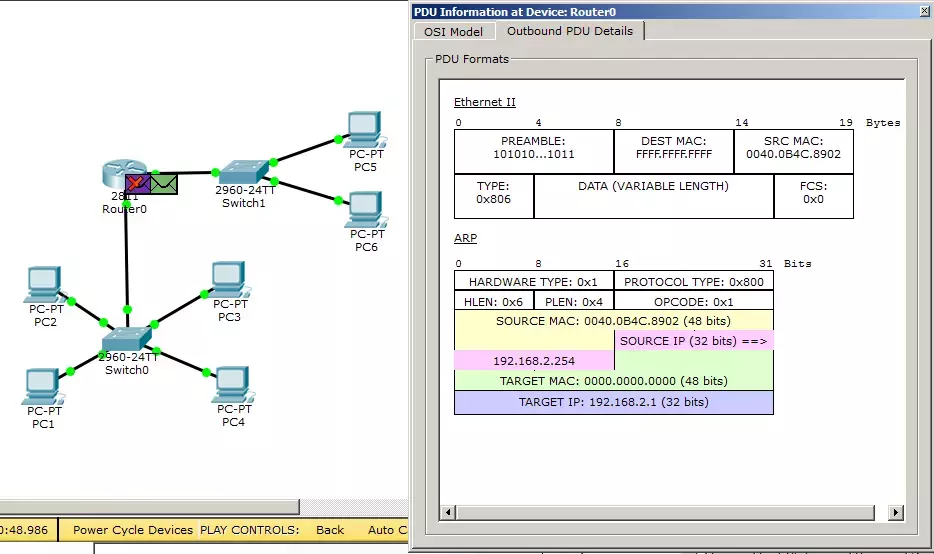Click the TYPE 0x806 field

point(494,196)
